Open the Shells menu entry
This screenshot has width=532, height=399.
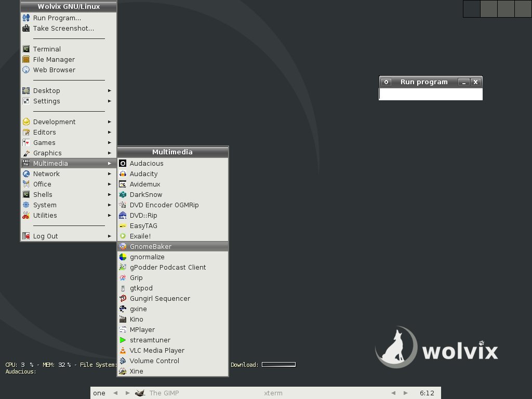tap(69, 194)
